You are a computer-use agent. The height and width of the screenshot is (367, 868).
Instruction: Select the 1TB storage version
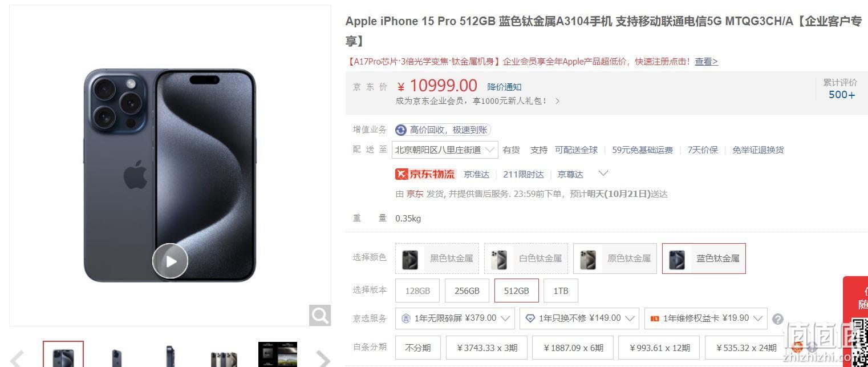pos(561,291)
